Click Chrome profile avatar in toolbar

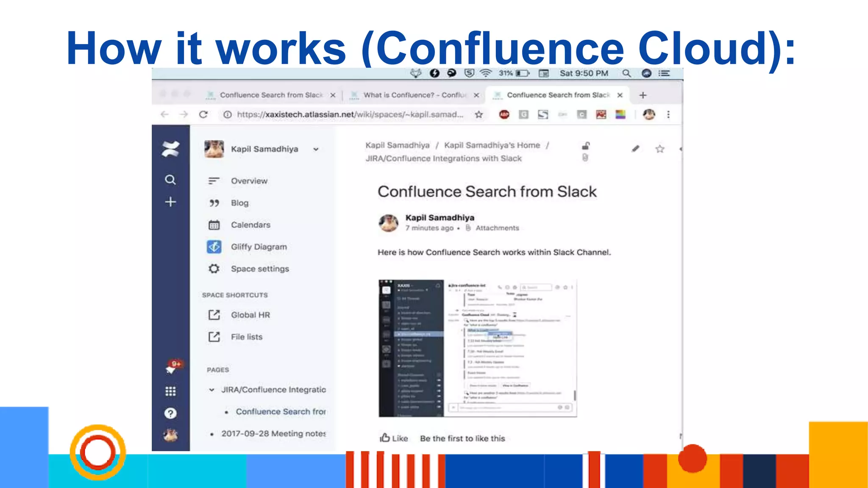649,114
